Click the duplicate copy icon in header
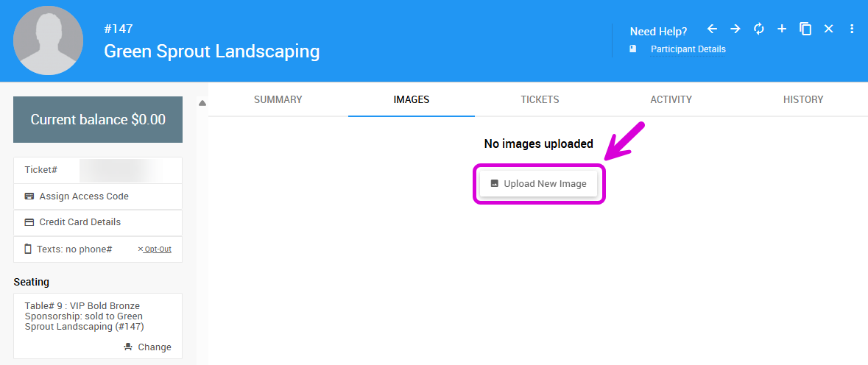868x365 pixels. [x=805, y=29]
